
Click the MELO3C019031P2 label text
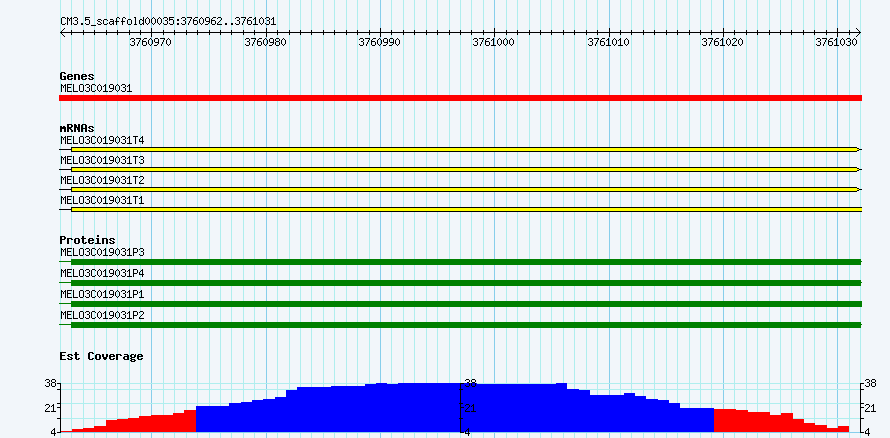click(x=103, y=315)
